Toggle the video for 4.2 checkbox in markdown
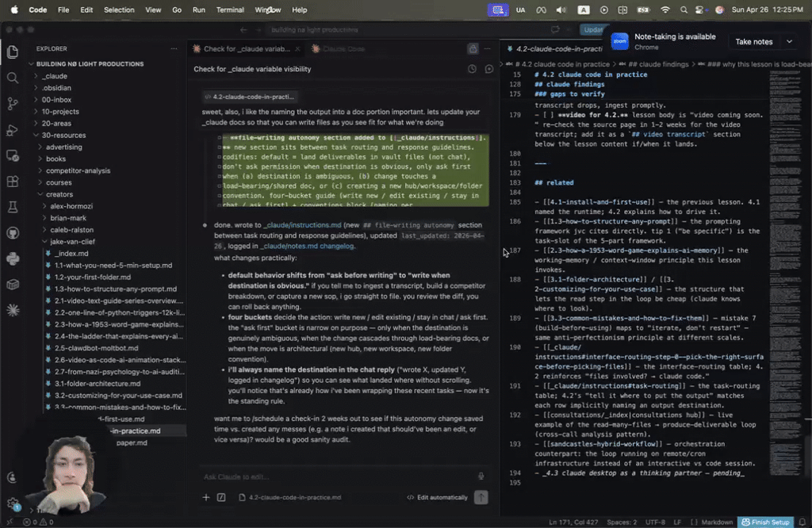This screenshot has width=812, height=528. (547, 115)
